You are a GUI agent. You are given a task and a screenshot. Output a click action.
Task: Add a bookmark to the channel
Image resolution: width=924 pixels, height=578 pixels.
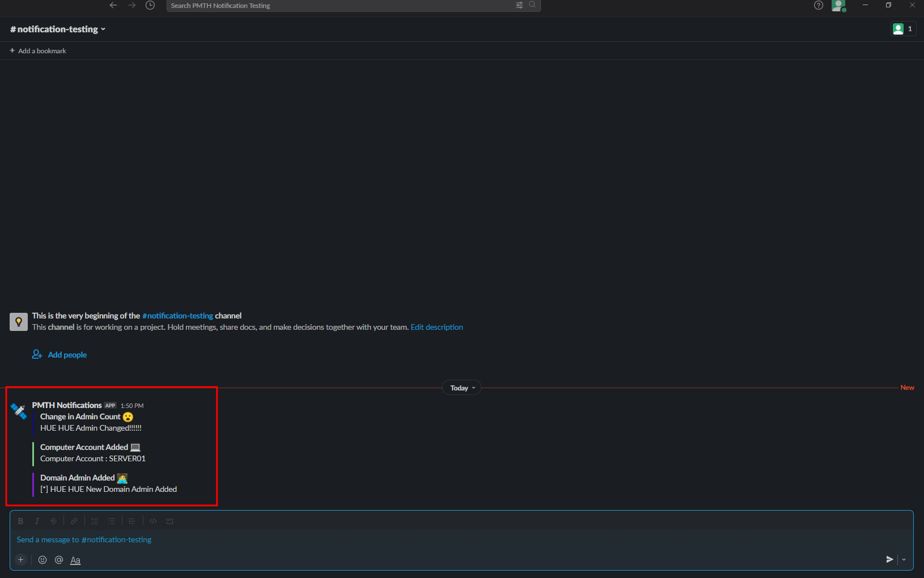pyautogui.click(x=38, y=51)
